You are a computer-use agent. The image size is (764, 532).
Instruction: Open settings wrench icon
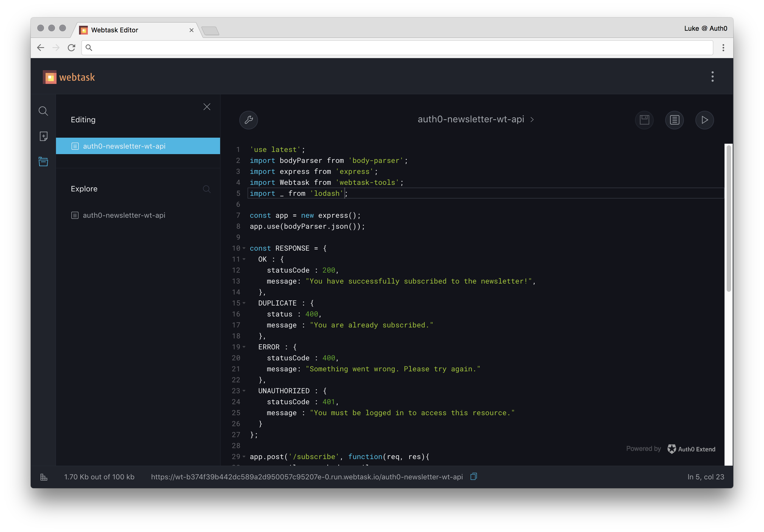click(249, 120)
